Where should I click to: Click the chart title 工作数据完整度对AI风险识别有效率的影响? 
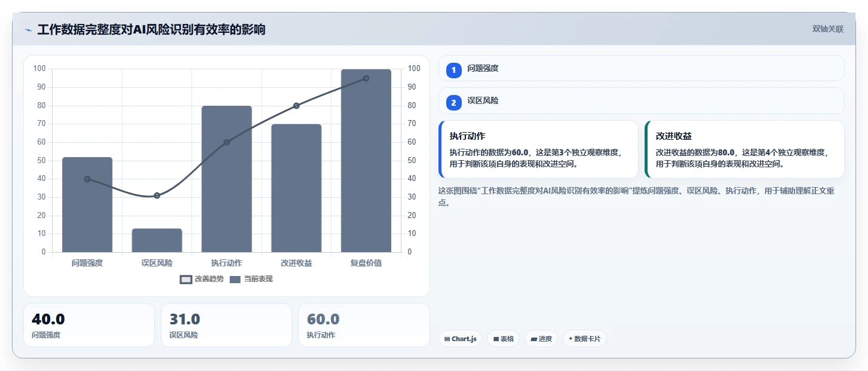pyautogui.click(x=151, y=29)
